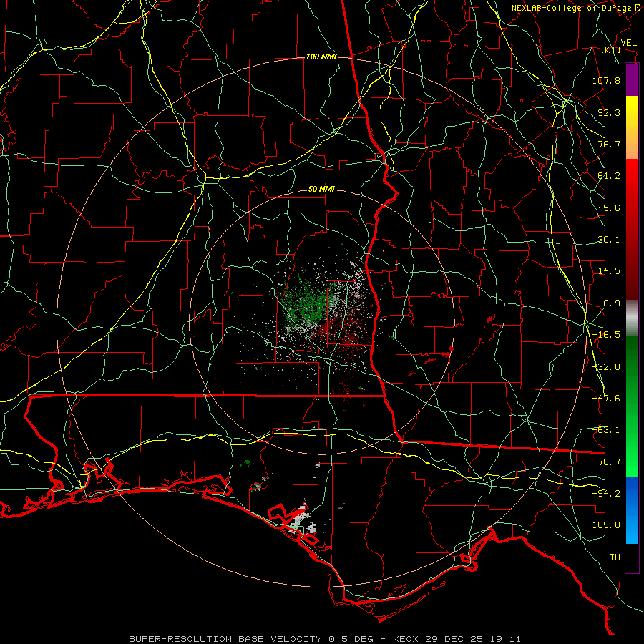Click the -78.7 velocity scale value
644x644 pixels.
point(606,462)
